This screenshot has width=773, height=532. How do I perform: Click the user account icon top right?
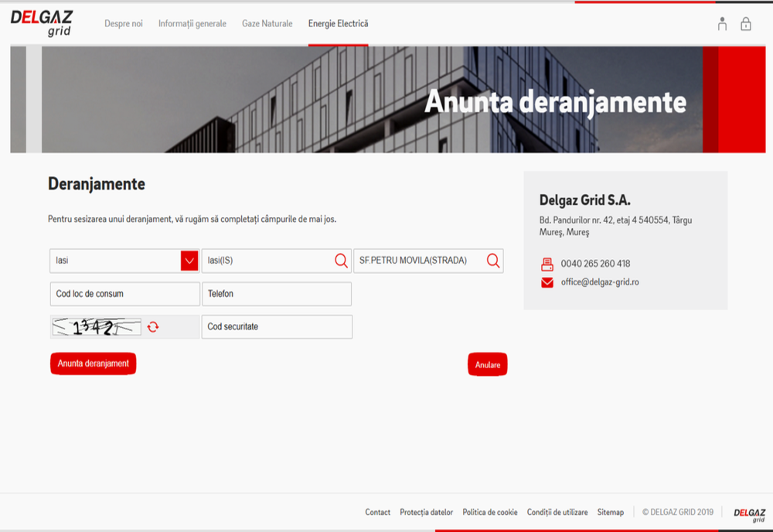721,24
